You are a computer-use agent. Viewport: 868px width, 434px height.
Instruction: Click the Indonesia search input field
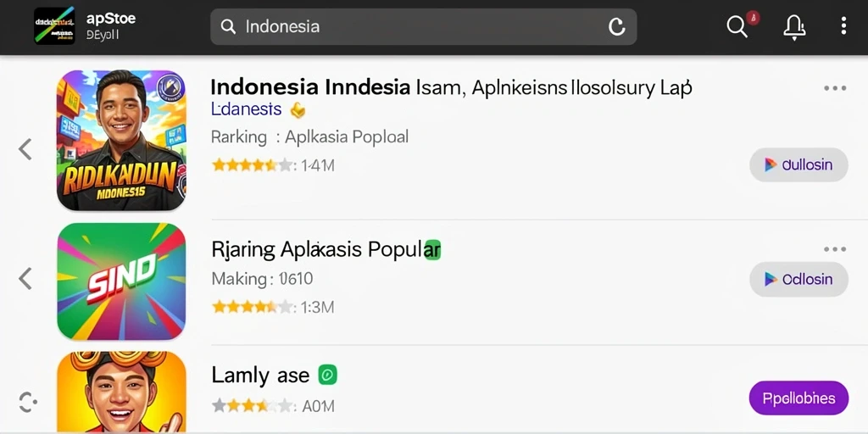[424, 26]
